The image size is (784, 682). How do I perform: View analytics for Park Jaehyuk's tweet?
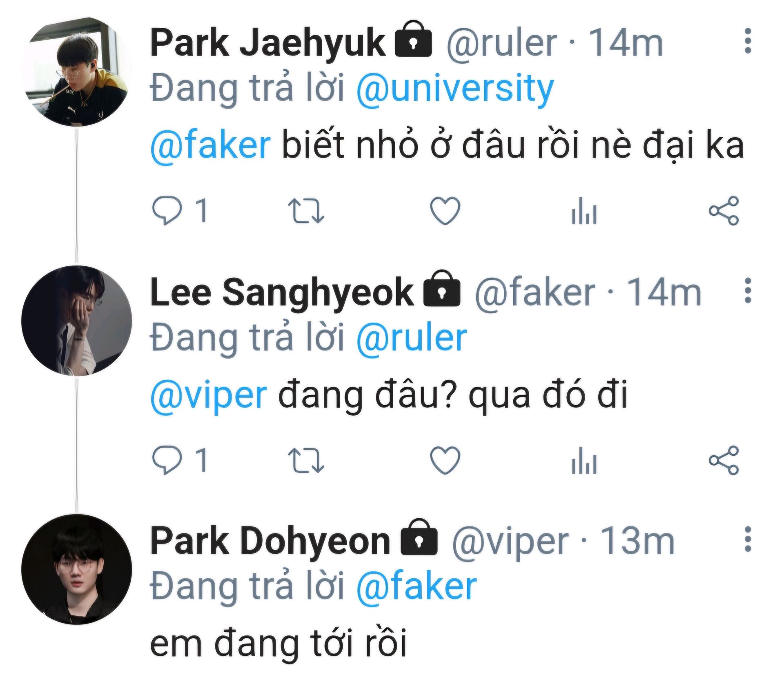[x=584, y=211]
